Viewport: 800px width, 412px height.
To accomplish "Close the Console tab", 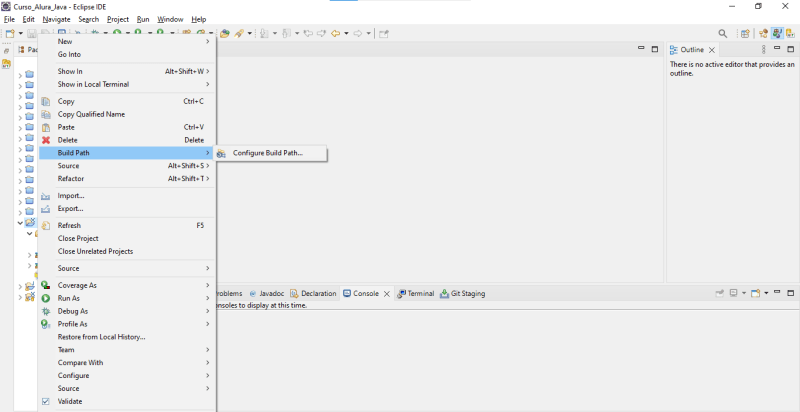I will point(387,294).
